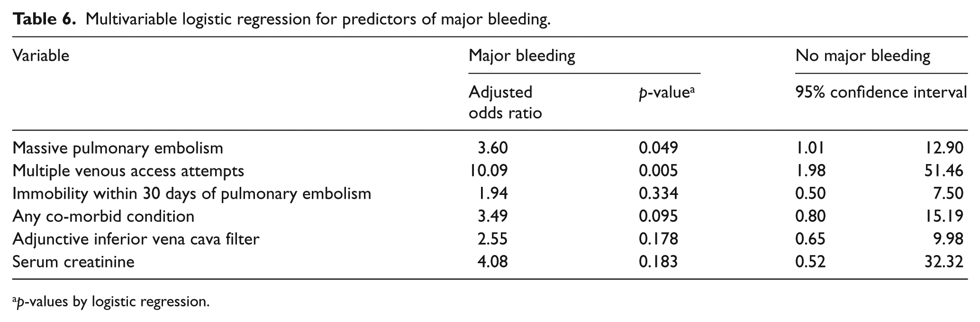This screenshot has height=322, width=980.
Task: Click the odds ratio value 10.09
Action: pos(488,171)
